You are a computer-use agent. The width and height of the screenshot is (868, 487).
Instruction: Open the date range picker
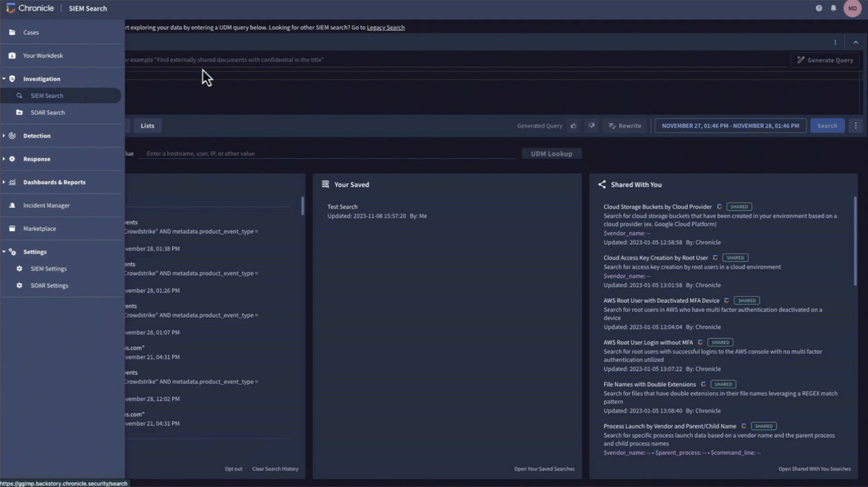coord(730,126)
